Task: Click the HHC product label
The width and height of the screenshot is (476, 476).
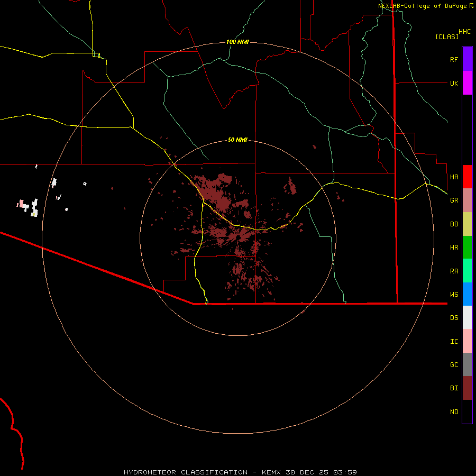Action: pos(464,32)
